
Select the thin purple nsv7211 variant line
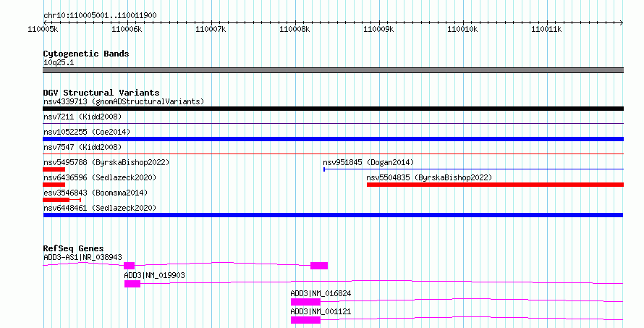(333, 123)
